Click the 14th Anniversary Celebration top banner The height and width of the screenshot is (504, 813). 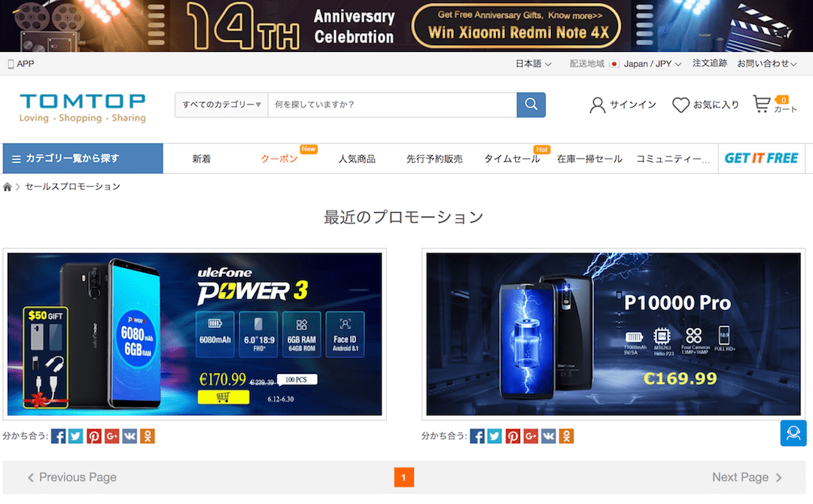pos(406,26)
